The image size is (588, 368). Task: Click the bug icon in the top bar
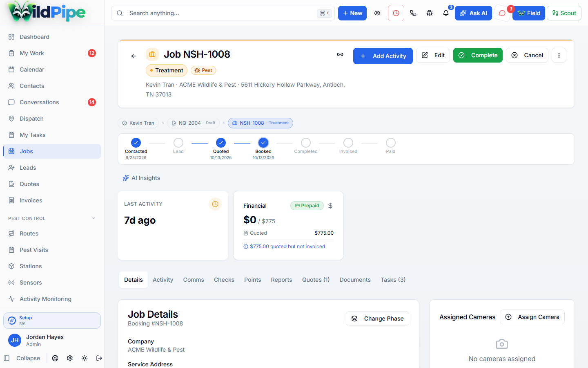[430, 13]
